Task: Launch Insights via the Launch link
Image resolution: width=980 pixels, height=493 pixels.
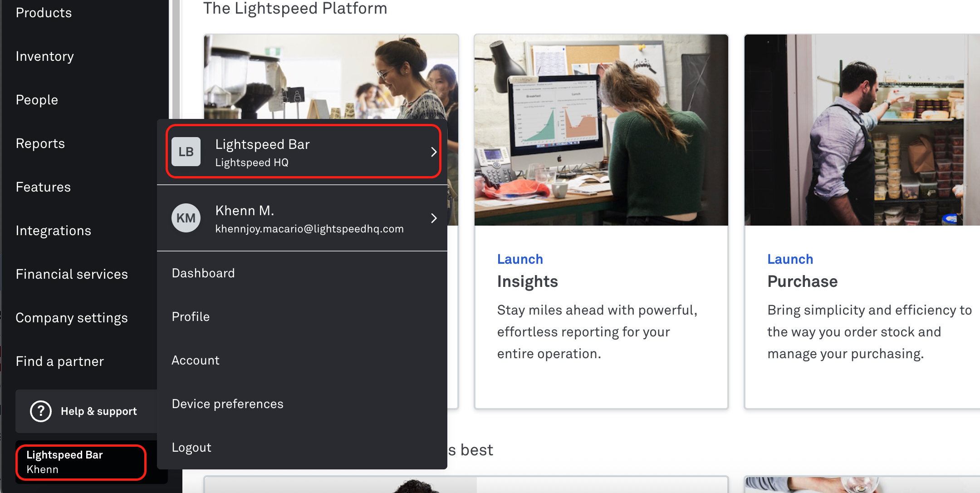Action: [x=520, y=259]
